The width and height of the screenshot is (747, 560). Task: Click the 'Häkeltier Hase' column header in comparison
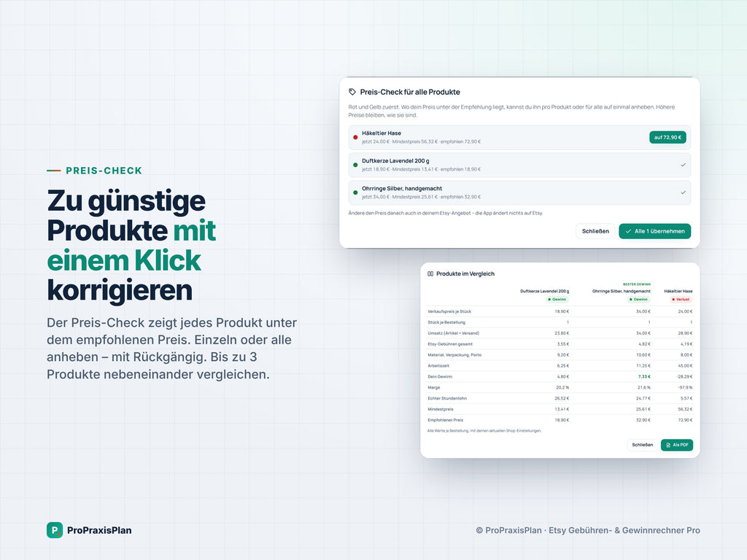click(x=678, y=291)
